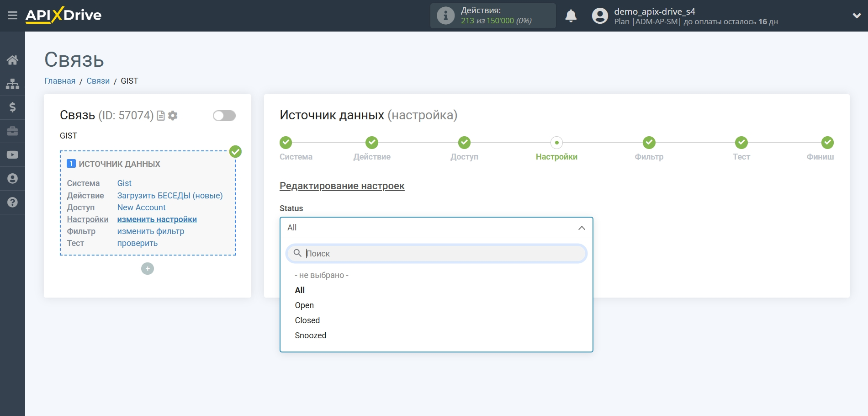Click the изменить настройки link
Viewport: 868px width, 416px height.
[x=156, y=219]
